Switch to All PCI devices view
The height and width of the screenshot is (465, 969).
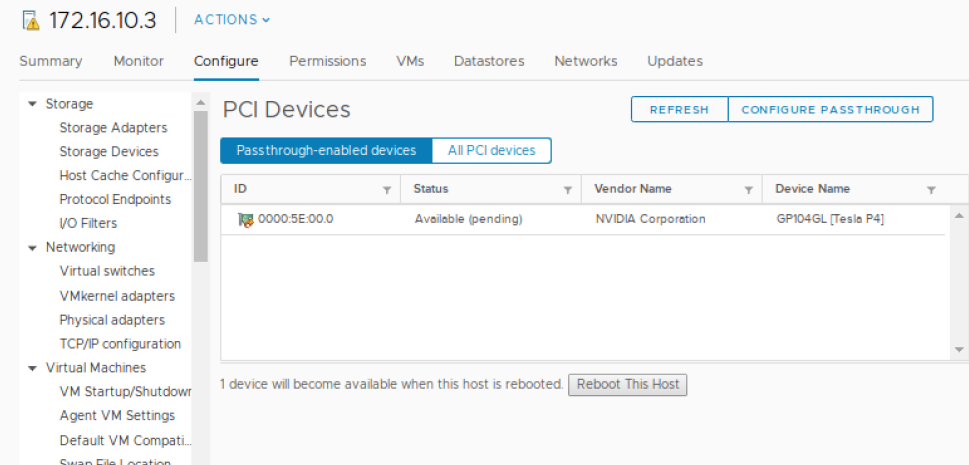(491, 151)
